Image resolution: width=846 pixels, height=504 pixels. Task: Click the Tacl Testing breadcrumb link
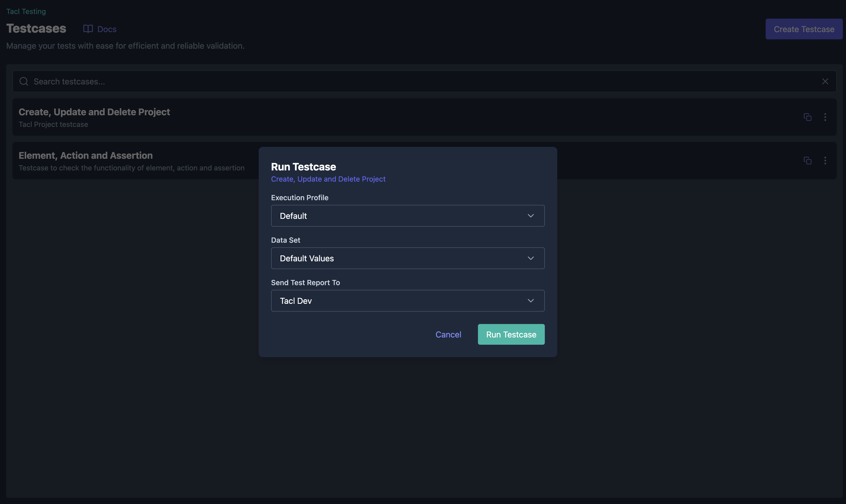coord(26,11)
